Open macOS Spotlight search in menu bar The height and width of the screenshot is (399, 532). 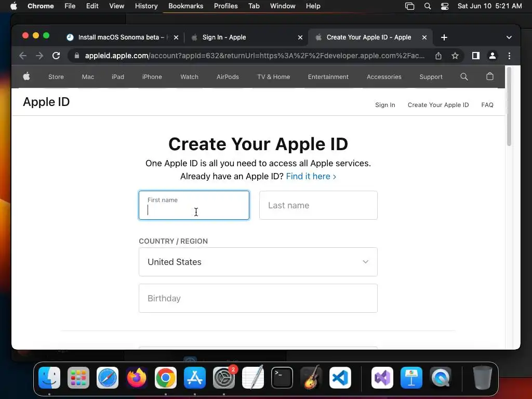428,6
